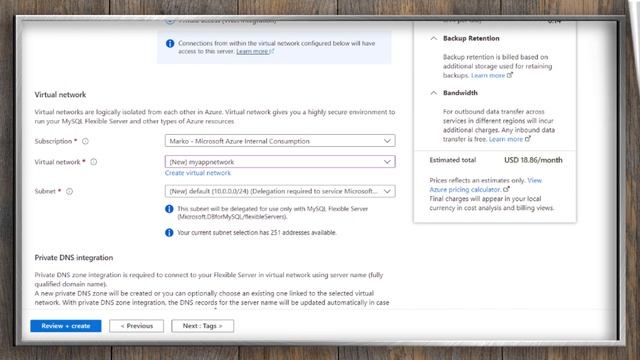Click the Create virtual network link
640x360 pixels.
[198, 173]
